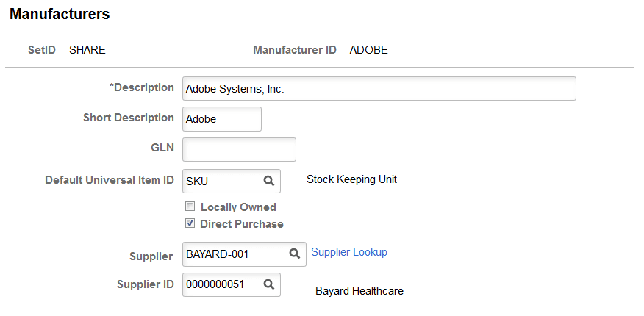Click the Short Description label
The height and width of the screenshot is (316, 644).
click(129, 118)
